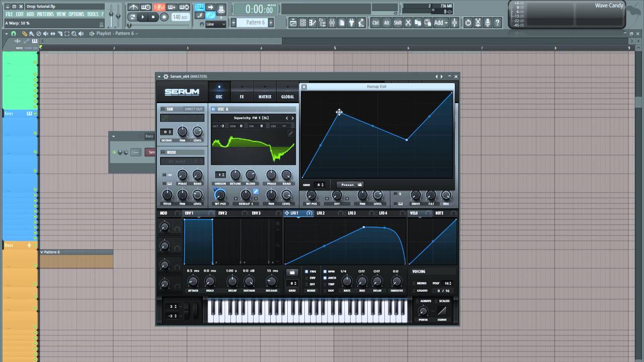This screenshot has width=644, height=362.
Task: Click the LFO1 move drag icon
Action: (x=287, y=213)
